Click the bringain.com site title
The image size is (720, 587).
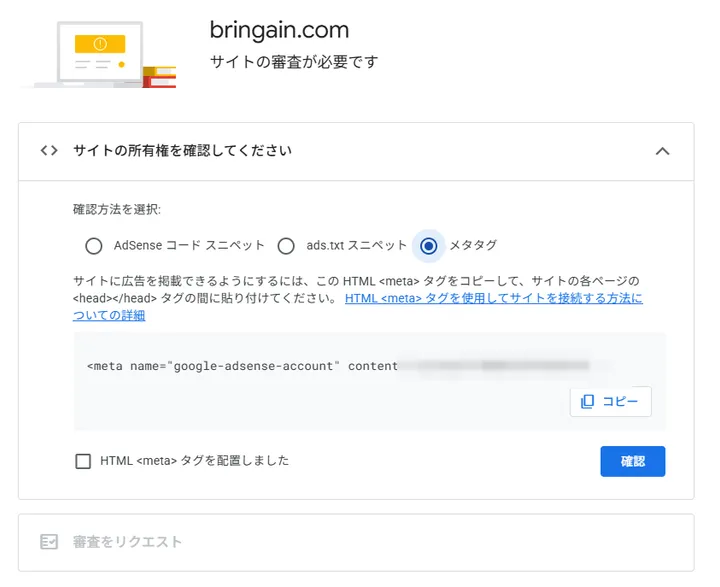(x=279, y=30)
